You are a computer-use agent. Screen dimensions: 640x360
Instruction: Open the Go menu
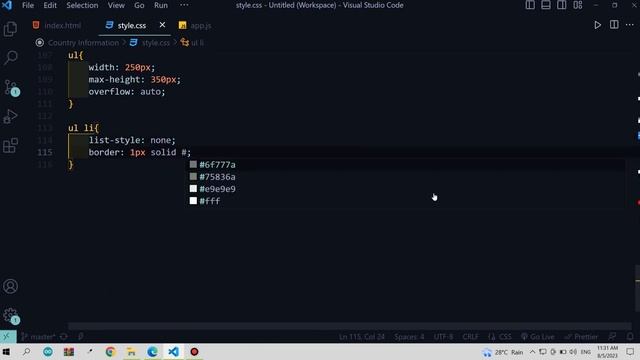point(139,5)
